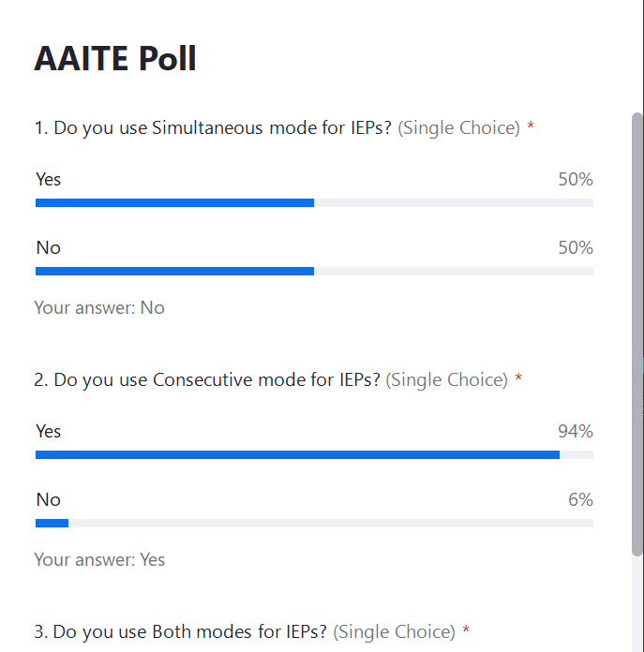
Task: Select the Yes label under Consecutive question
Action: (49, 431)
